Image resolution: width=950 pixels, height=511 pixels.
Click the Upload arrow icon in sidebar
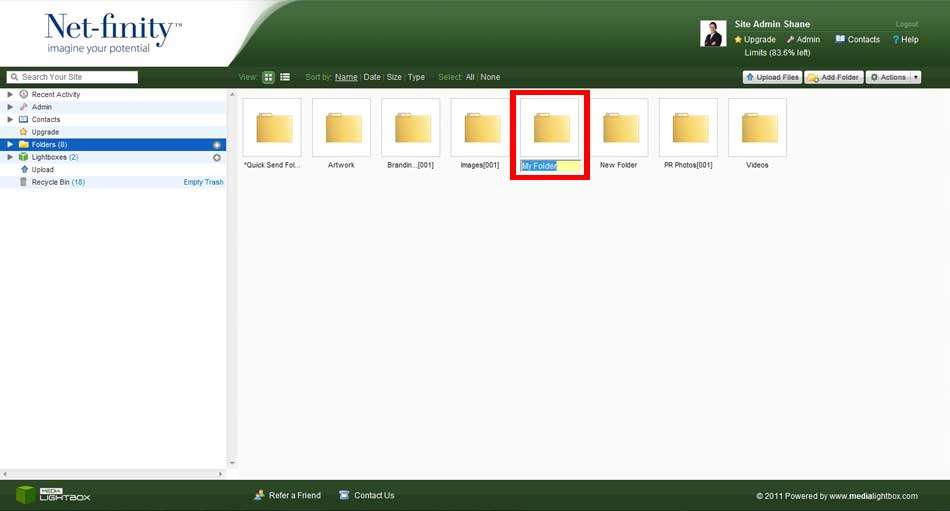click(x=23, y=170)
